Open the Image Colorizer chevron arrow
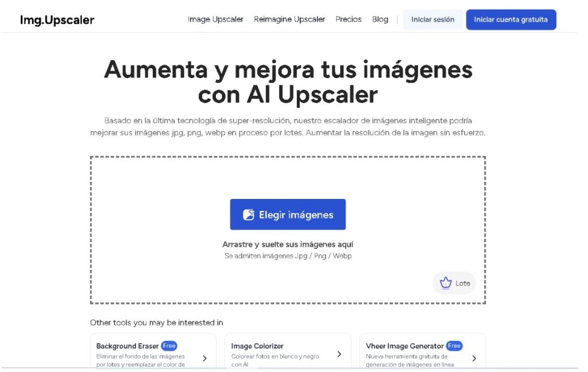588x372 pixels. coord(339,354)
